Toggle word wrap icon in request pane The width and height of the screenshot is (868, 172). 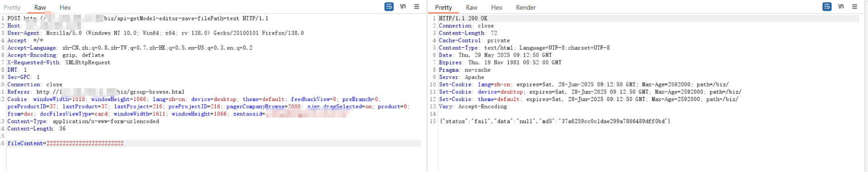pyautogui.click(x=389, y=7)
